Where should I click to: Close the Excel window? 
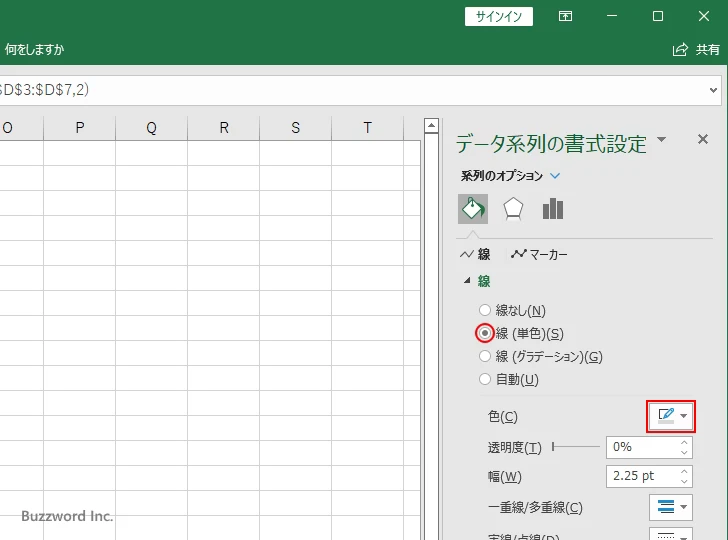pos(704,16)
